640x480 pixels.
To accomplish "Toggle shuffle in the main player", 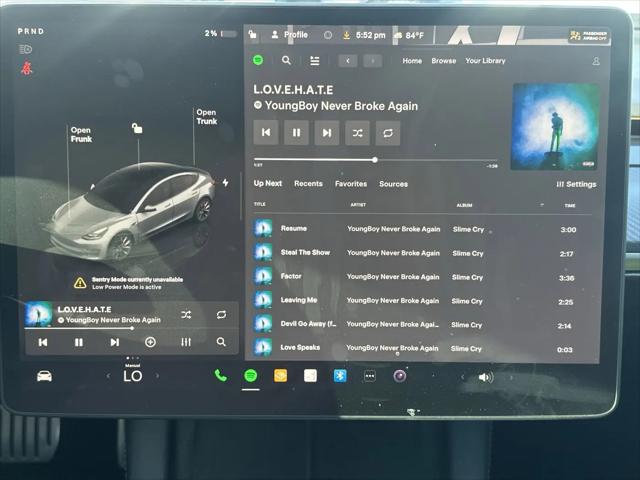I will tap(358, 133).
